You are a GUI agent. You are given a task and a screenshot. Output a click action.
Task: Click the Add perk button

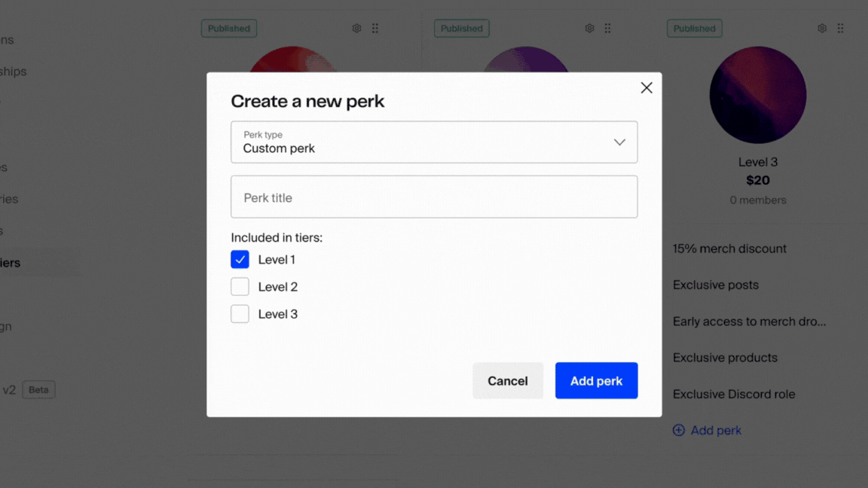coord(596,380)
